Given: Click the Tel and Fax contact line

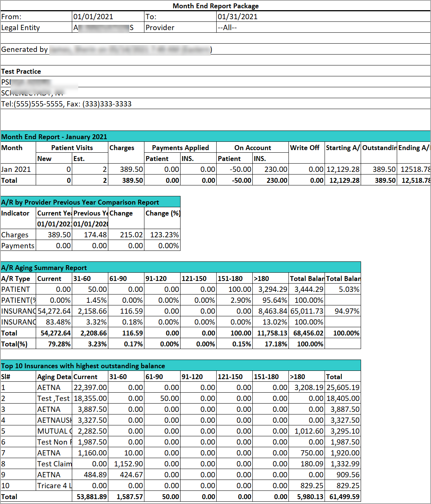Looking at the screenshot, I should (x=67, y=104).
